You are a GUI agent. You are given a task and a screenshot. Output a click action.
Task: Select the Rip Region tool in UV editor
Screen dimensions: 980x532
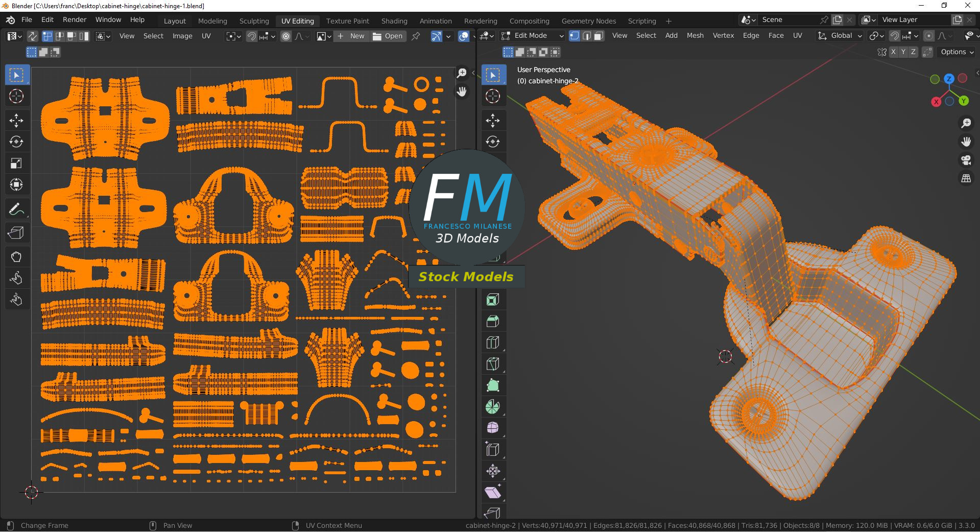pos(16,233)
